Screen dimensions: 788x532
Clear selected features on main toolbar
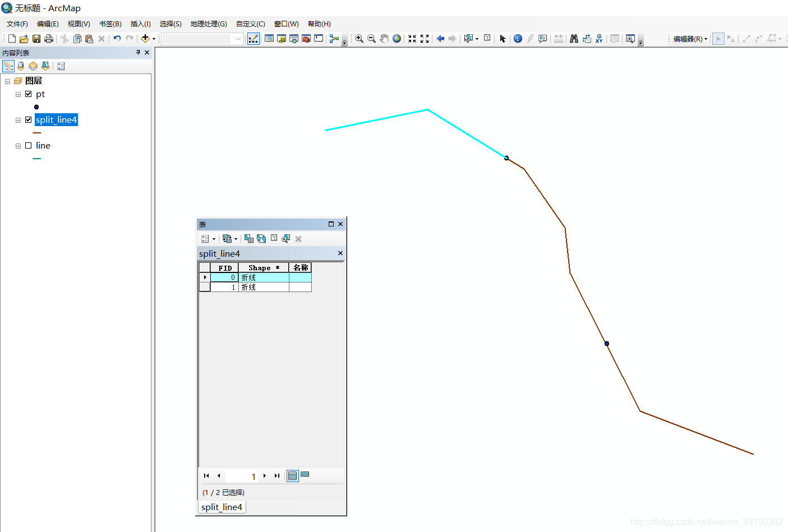coord(487,39)
